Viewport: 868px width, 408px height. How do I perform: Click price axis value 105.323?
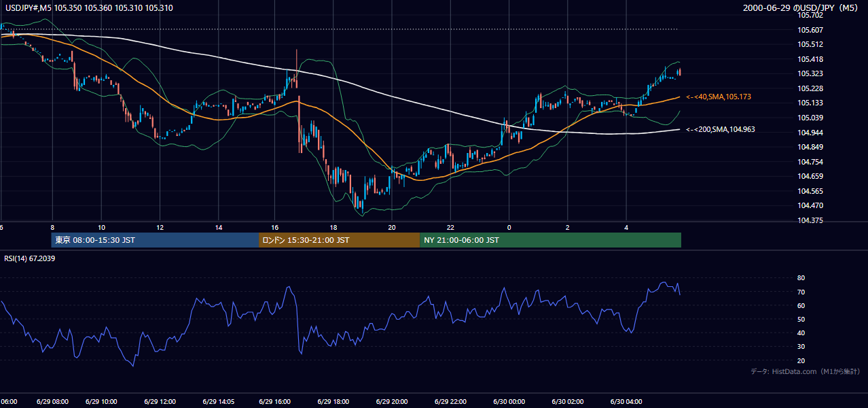pyautogui.click(x=810, y=73)
